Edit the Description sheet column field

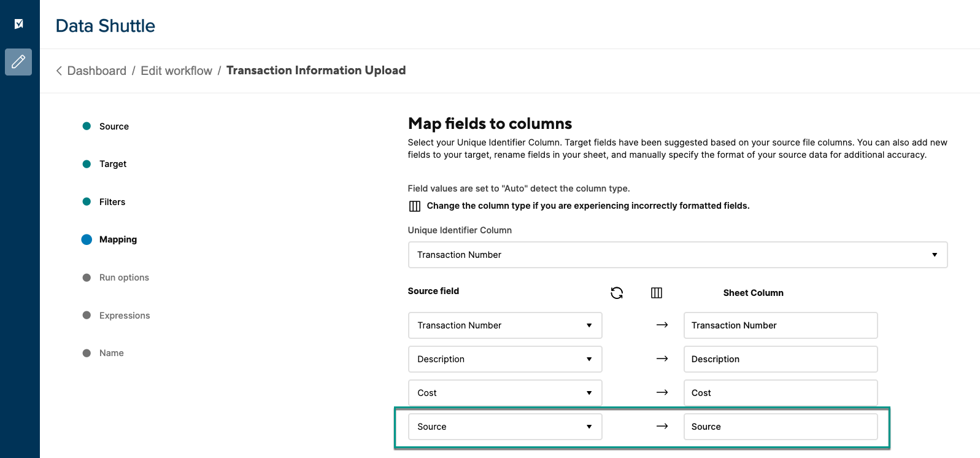tap(781, 359)
